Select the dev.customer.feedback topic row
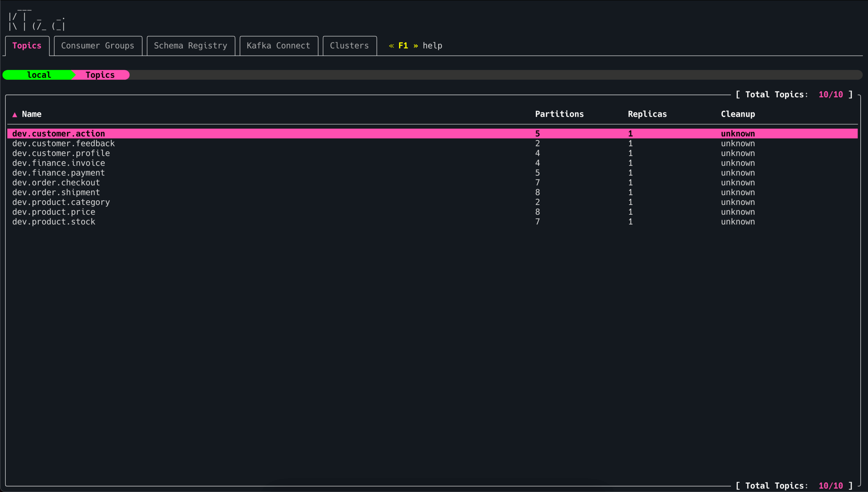Viewport: 868px width, 492px height. click(63, 144)
